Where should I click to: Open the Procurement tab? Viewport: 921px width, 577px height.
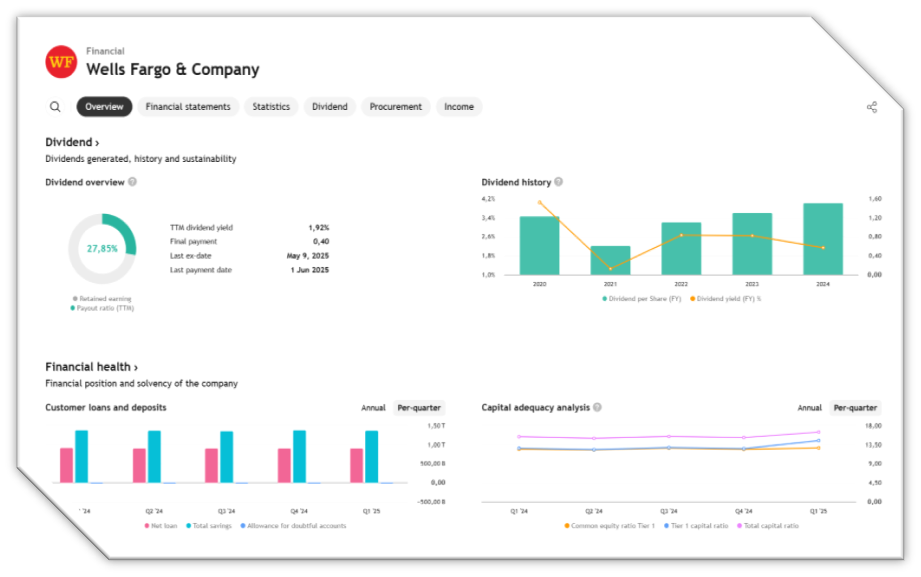click(x=396, y=107)
